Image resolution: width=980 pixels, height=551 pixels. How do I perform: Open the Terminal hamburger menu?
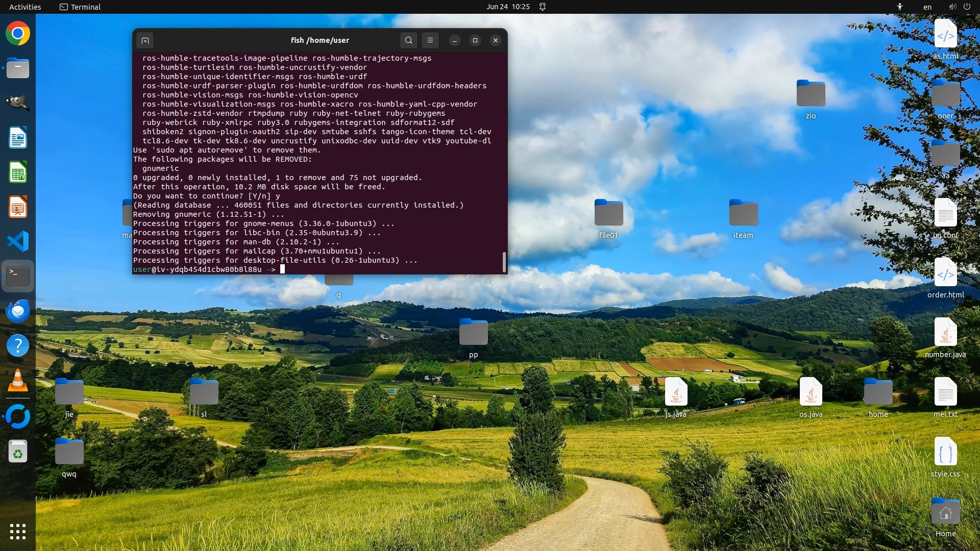pyautogui.click(x=430, y=40)
